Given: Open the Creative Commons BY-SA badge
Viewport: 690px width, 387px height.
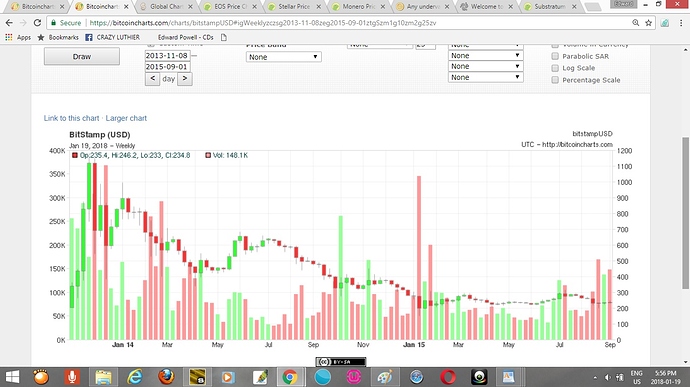Looking at the screenshot, I should (x=341, y=361).
